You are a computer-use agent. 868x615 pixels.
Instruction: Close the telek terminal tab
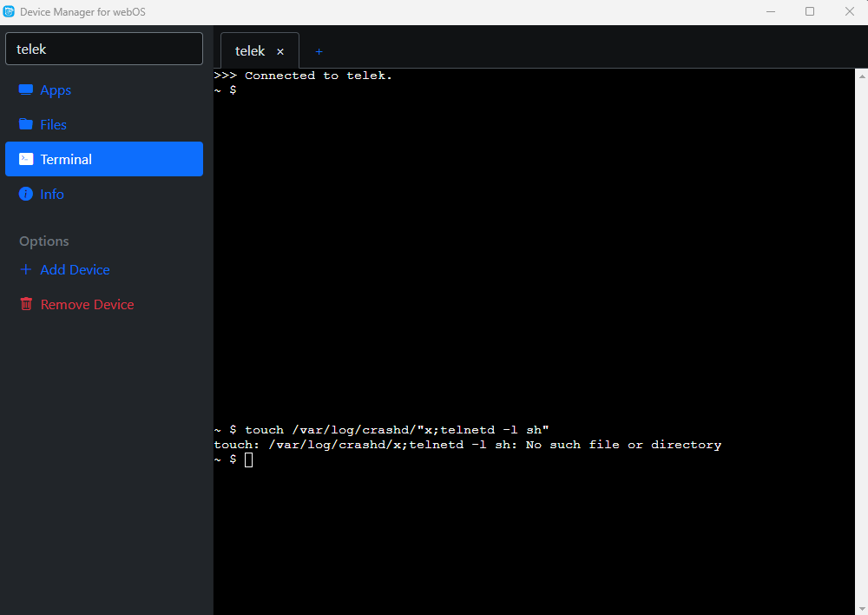click(280, 52)
